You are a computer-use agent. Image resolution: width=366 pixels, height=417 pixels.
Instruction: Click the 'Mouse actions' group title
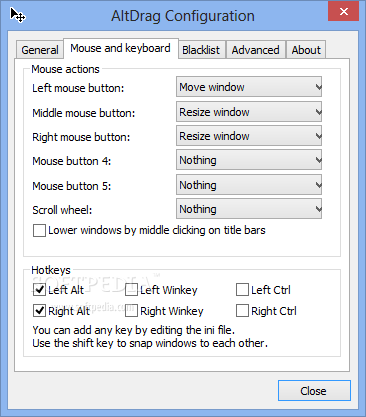pos(65,69)
